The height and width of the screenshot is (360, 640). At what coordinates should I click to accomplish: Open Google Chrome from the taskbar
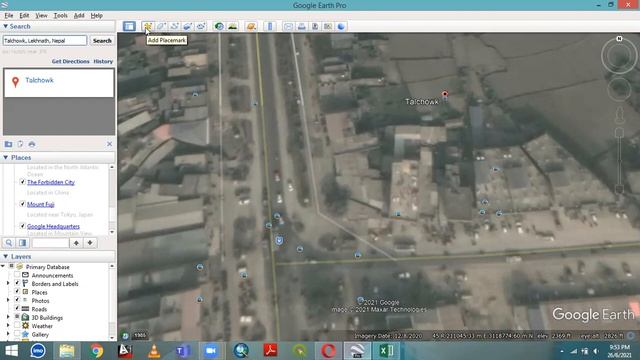click(x=96, y=351)
